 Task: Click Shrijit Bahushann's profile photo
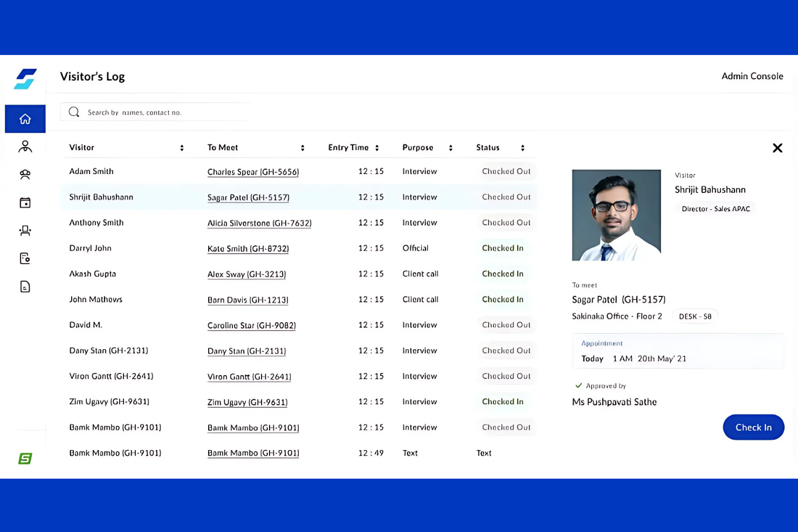616,215
